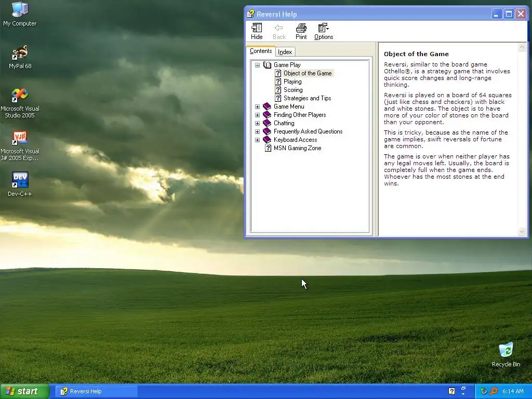
Task: Expand the Game Menu tree node
Action: pos(258,107)
